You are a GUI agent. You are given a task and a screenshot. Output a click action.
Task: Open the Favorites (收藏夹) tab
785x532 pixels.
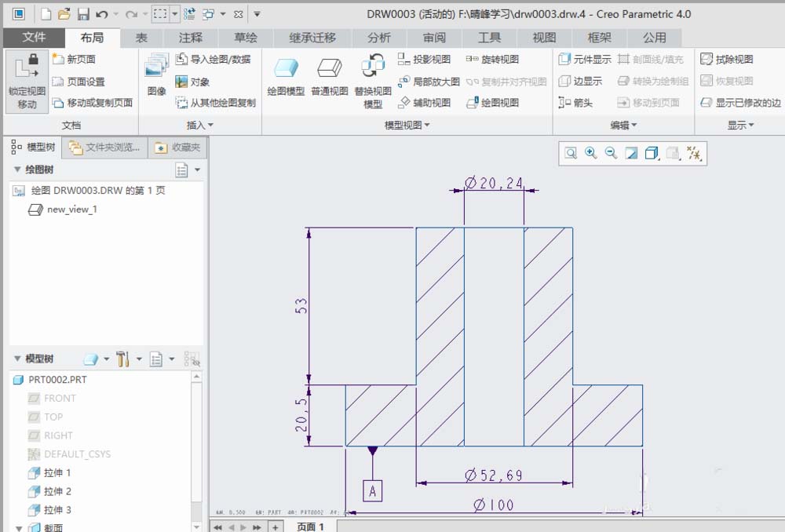[177, 148]
